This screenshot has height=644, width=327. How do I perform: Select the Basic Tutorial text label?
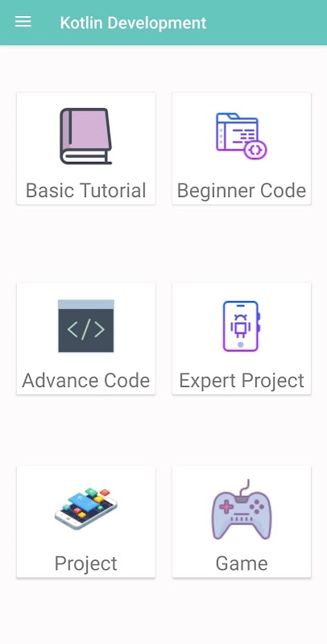coord(86,191)
